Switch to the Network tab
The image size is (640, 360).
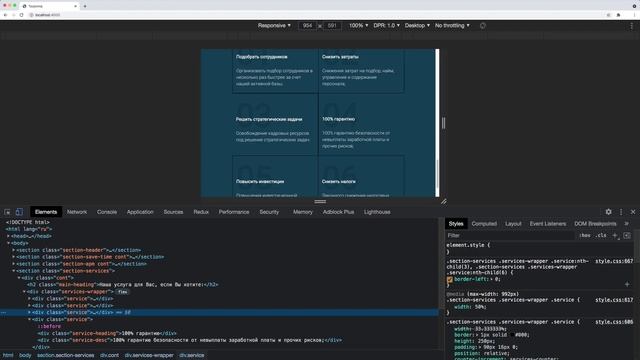click(77, 212)
